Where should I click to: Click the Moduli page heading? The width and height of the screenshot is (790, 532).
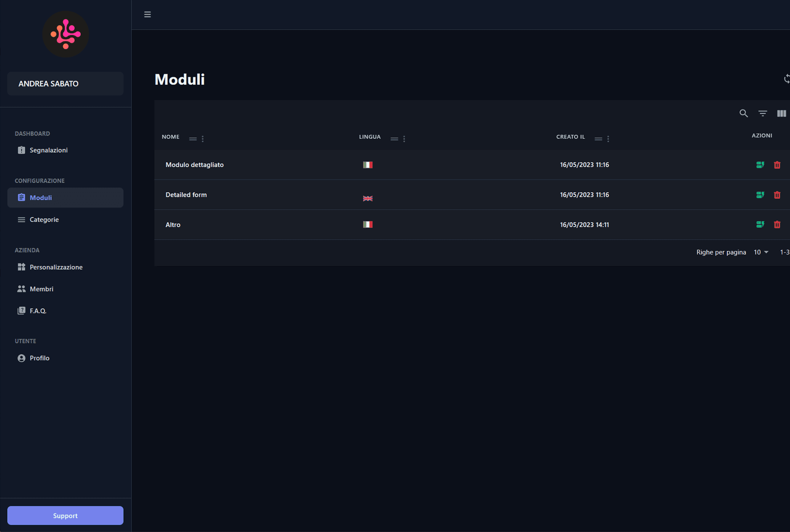pyautogui.click(x=180, y=80)
